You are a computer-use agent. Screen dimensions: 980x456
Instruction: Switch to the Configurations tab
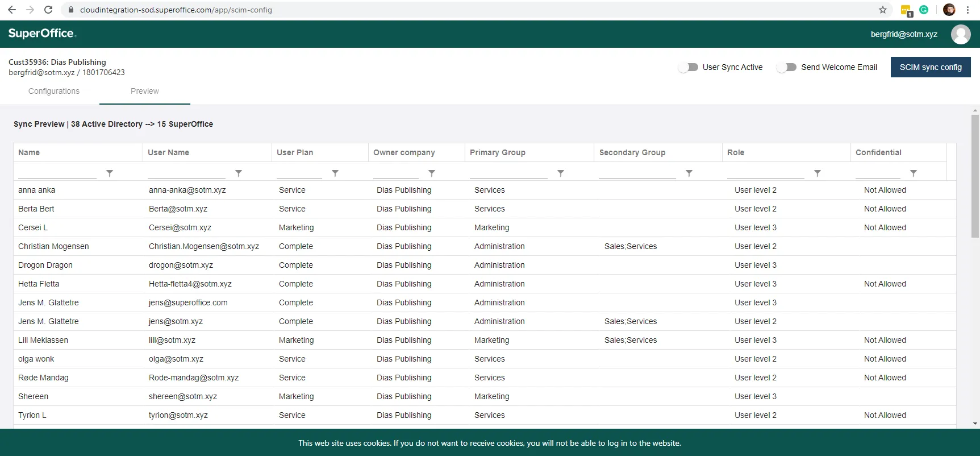tap(54, 91)
